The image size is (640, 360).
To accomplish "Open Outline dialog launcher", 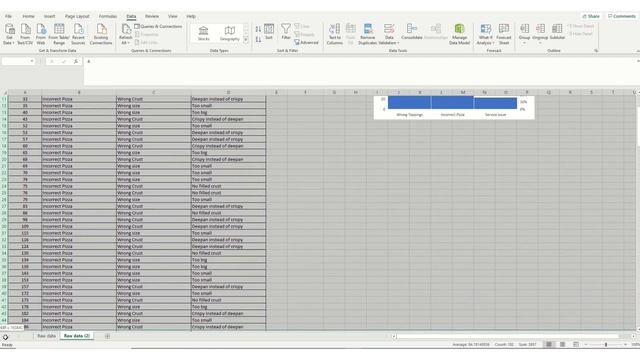I will tap(596, 51).
